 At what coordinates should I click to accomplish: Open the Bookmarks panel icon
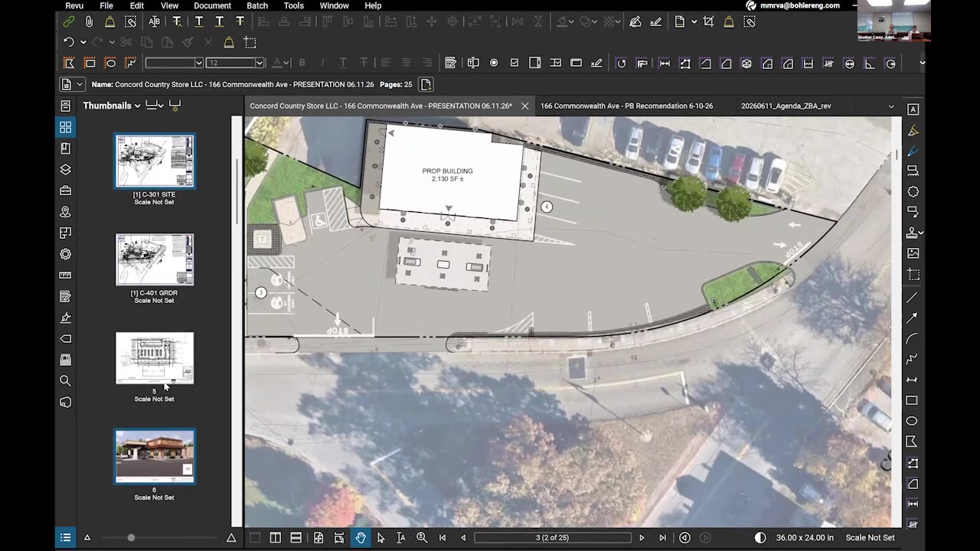coord(66,148)
